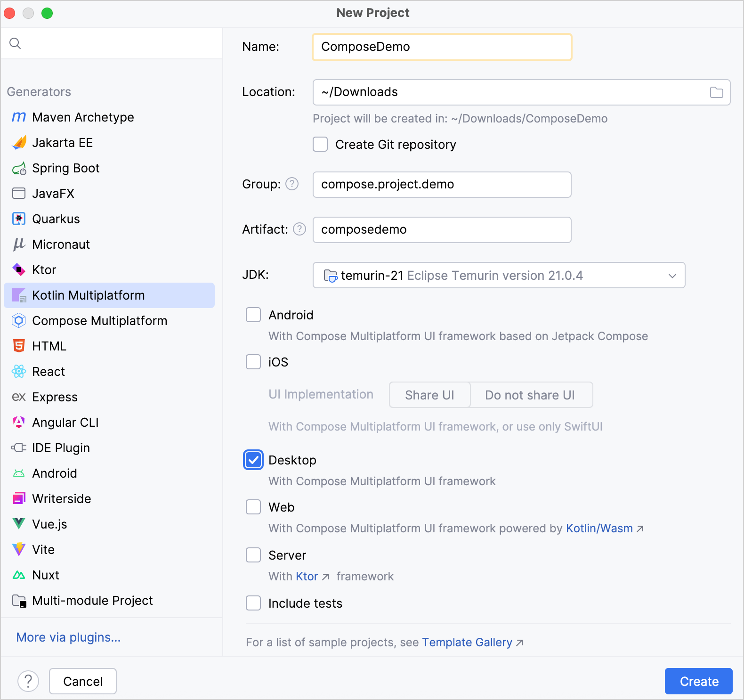Check the Server target checkbox
Screen dimensions: 744x700
[253, 555]
